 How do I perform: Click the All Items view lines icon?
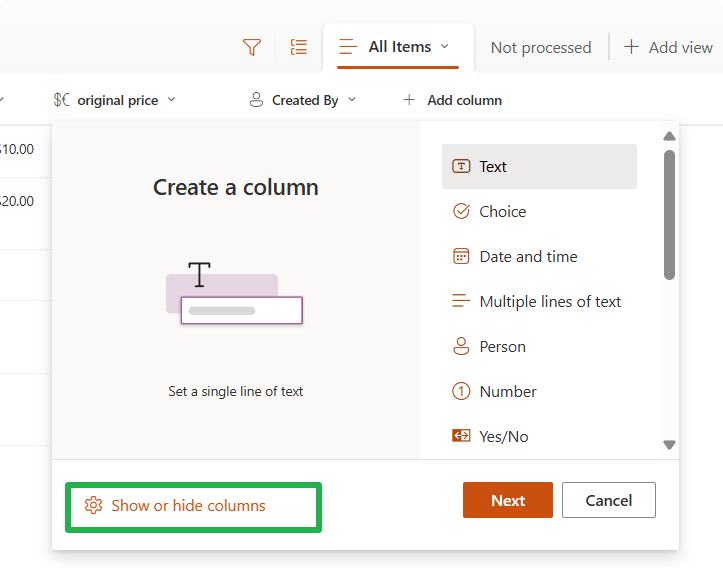pos(348,47)
